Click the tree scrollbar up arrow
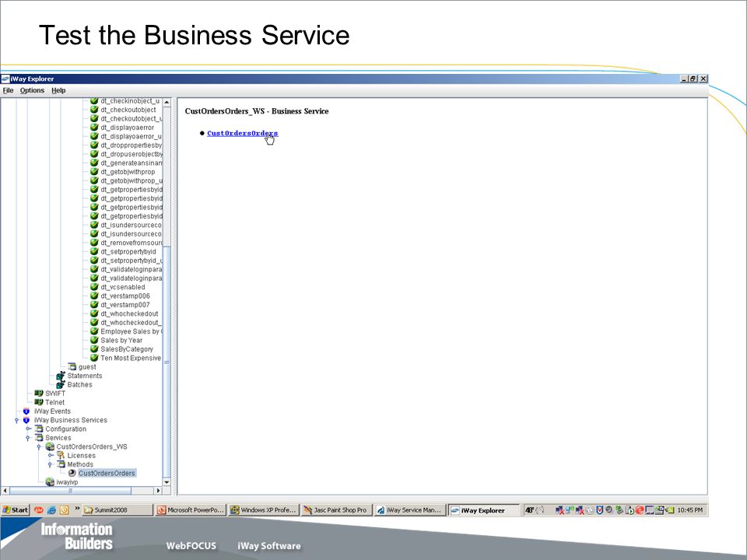 coord(167,102)
